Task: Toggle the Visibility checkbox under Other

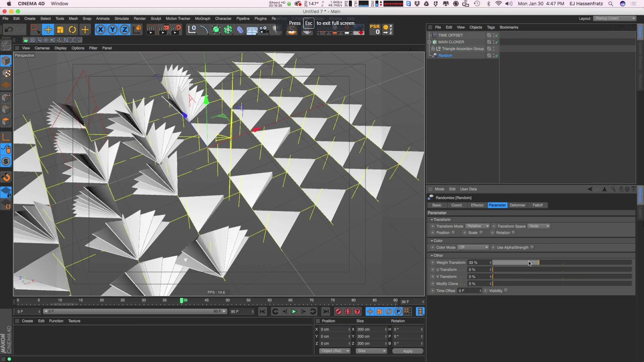Action: pyautogui.click(x=506, y=290)
